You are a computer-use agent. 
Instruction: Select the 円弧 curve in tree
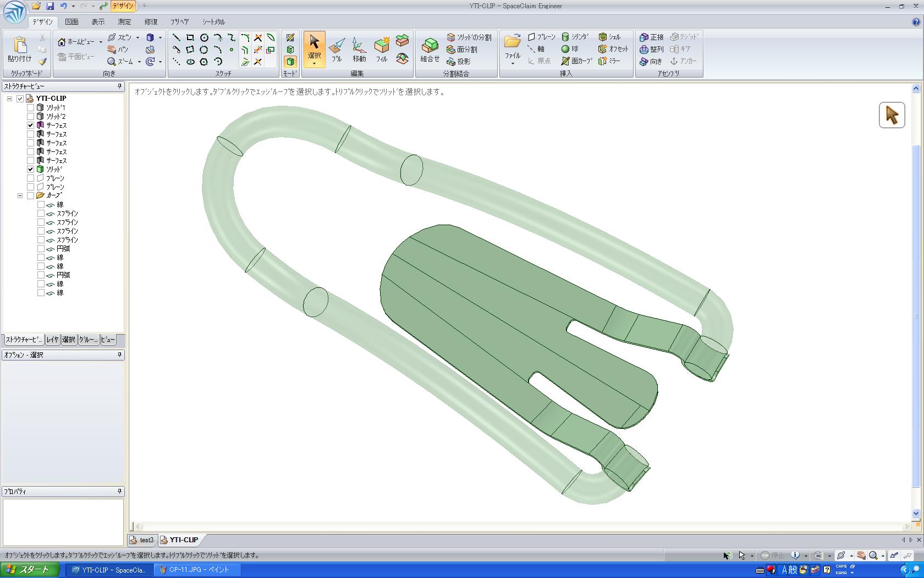pos(63,249)
